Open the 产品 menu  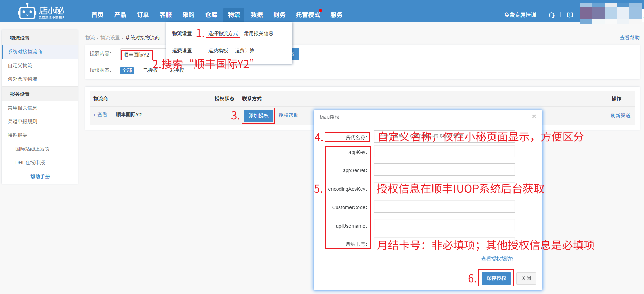[x=120, y=15]
